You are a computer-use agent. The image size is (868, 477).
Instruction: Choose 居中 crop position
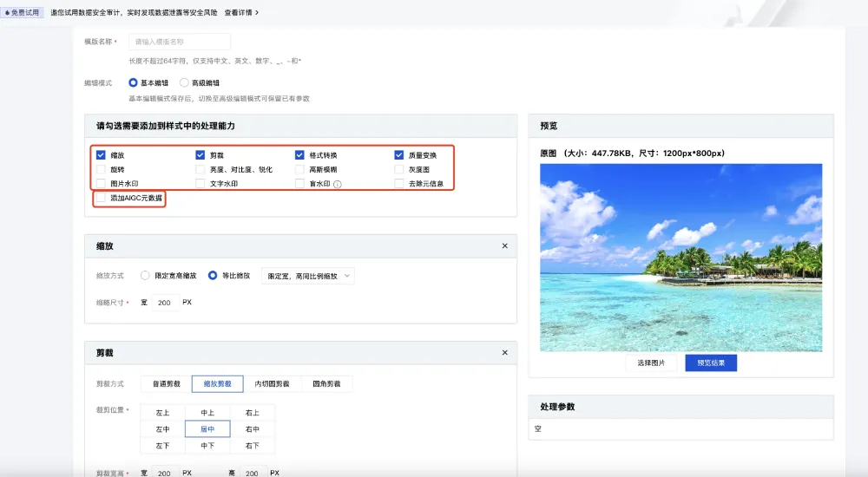click(x=207, y=428)
